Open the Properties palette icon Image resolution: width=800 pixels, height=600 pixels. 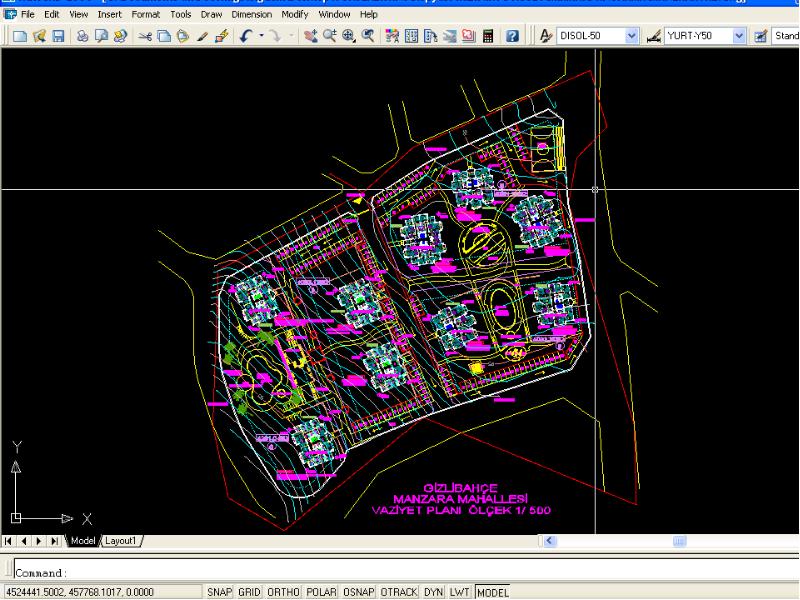(x=392, y=36)
